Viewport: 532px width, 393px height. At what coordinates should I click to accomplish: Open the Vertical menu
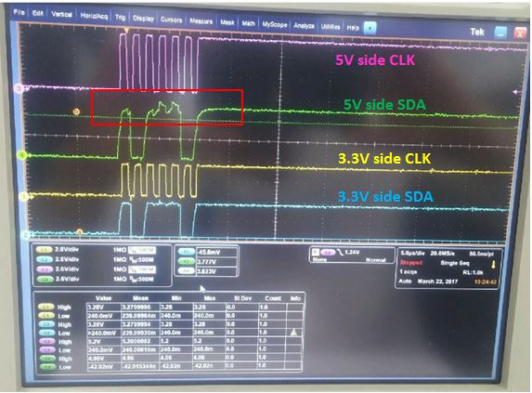pos(61,15)
